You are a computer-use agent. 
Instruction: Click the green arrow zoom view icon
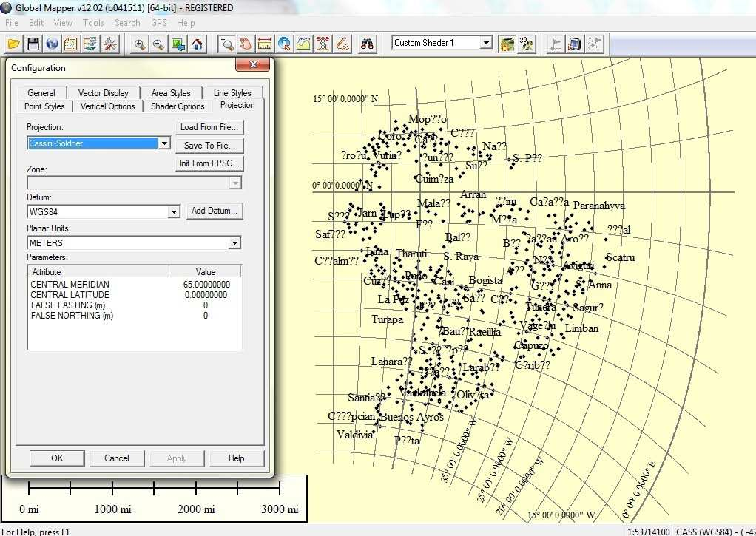click(x=178, y=44)
